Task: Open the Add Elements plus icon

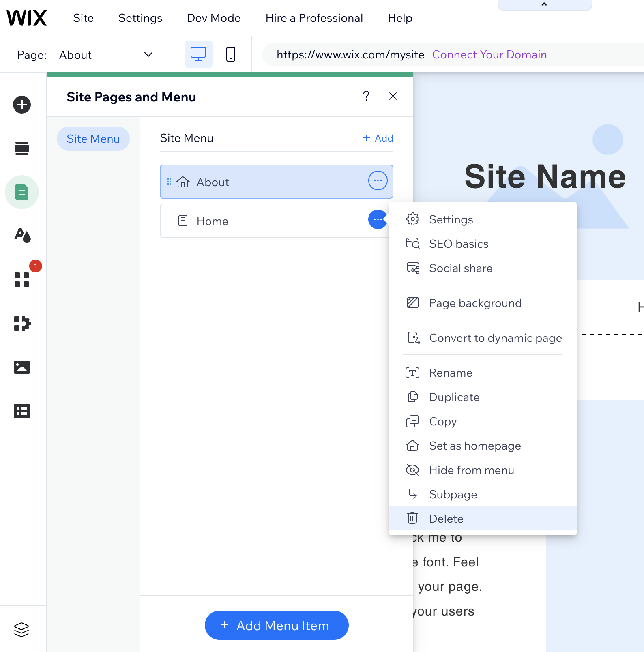Action: [22, 105]
